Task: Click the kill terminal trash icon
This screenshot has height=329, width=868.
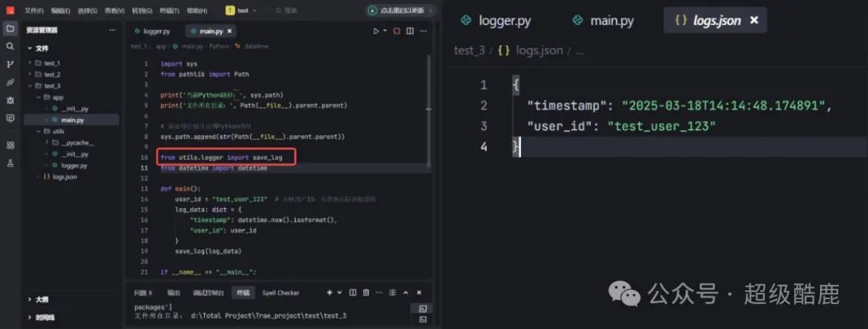Action: pyautogui.click(x=366, y=293)
